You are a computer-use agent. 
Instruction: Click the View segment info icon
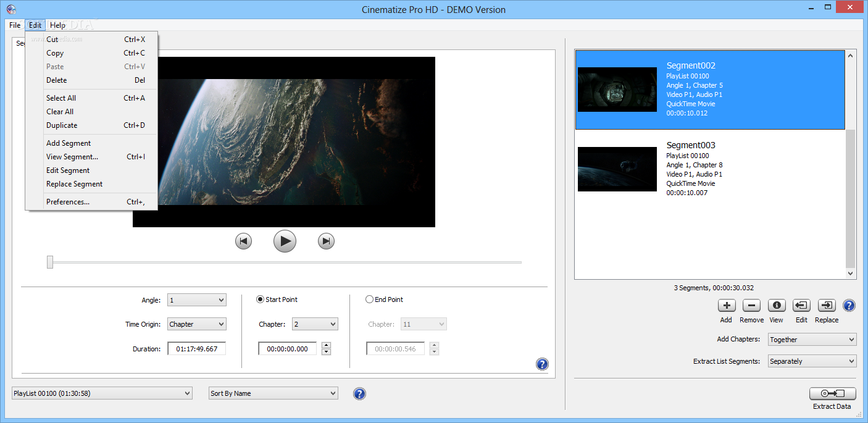coord(777,305)
